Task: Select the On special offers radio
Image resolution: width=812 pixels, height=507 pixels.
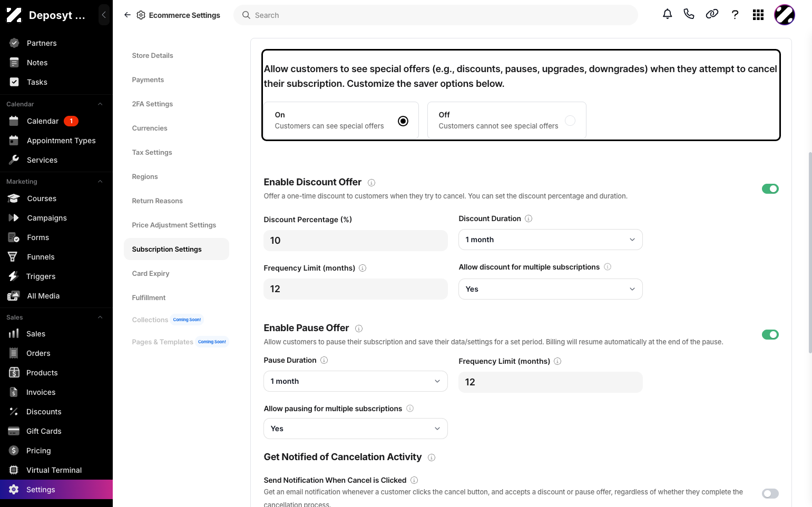Action: [403, 121]
